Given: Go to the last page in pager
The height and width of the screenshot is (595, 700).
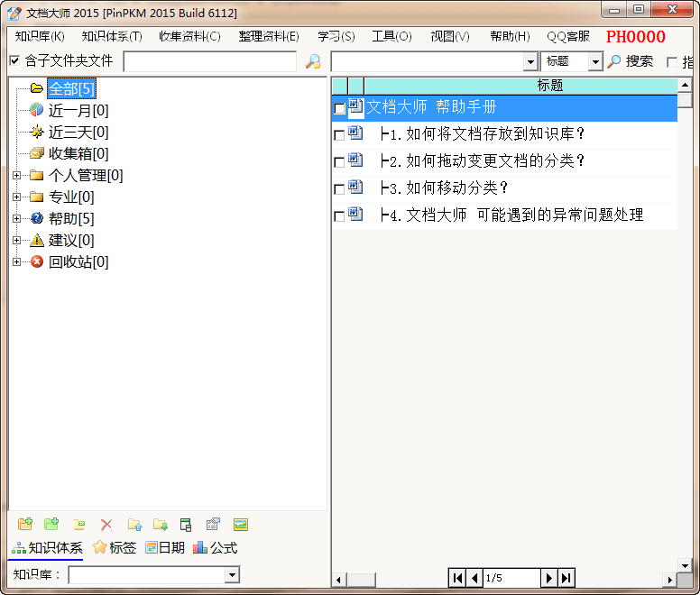Looking at the screenshot, I should coord(566,578).
